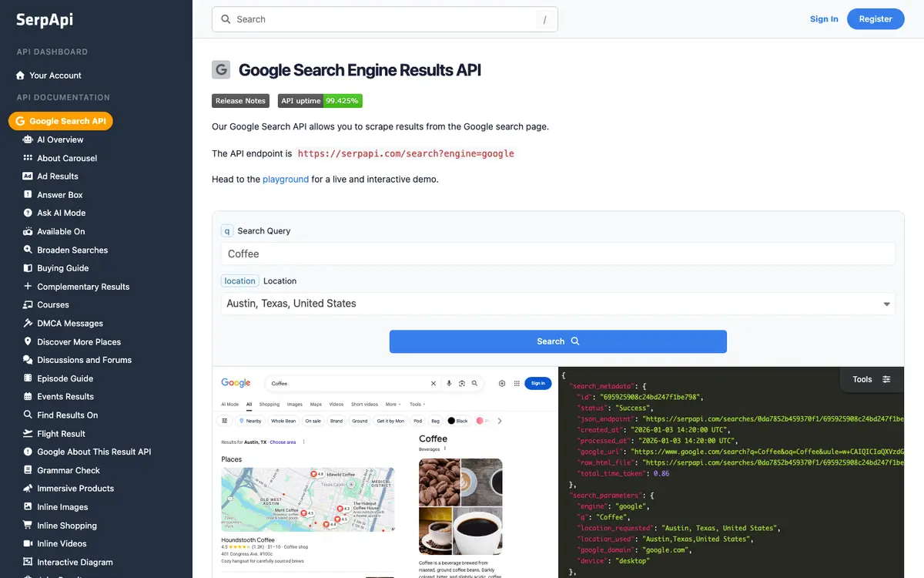Click the Ad Results icon
The image size is (924, 578).
(x=28, y=176)
